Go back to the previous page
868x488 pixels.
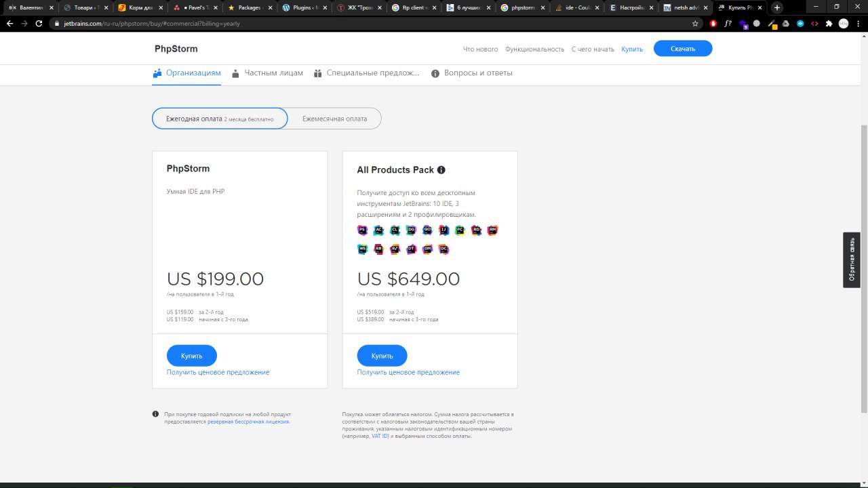tap(9, 23)
